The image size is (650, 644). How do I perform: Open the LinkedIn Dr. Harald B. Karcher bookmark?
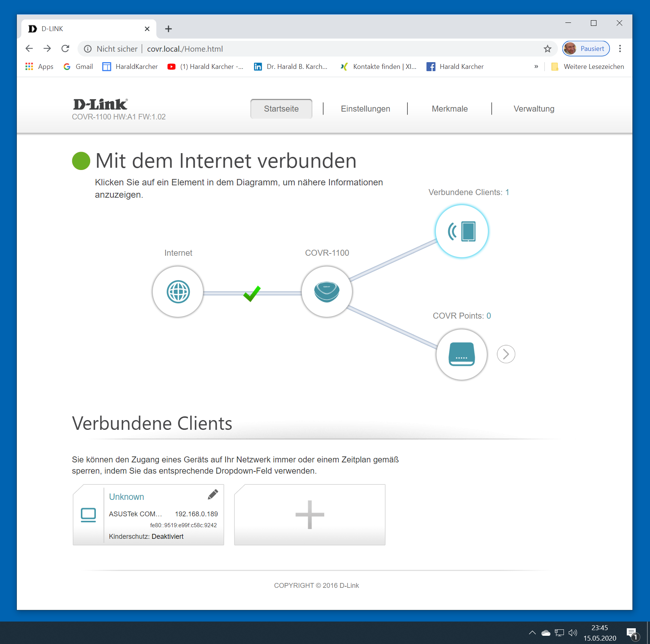tap(291, 67)
